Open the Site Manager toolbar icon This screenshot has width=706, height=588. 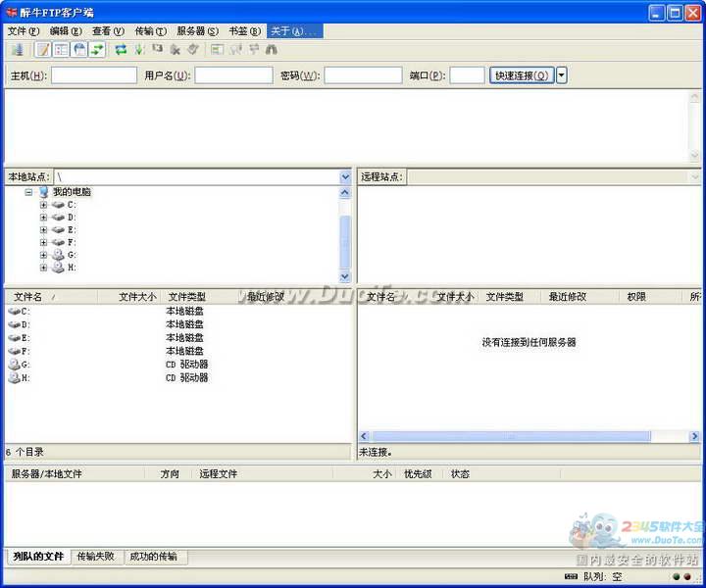pyautogui.click(x=18, y=49)
